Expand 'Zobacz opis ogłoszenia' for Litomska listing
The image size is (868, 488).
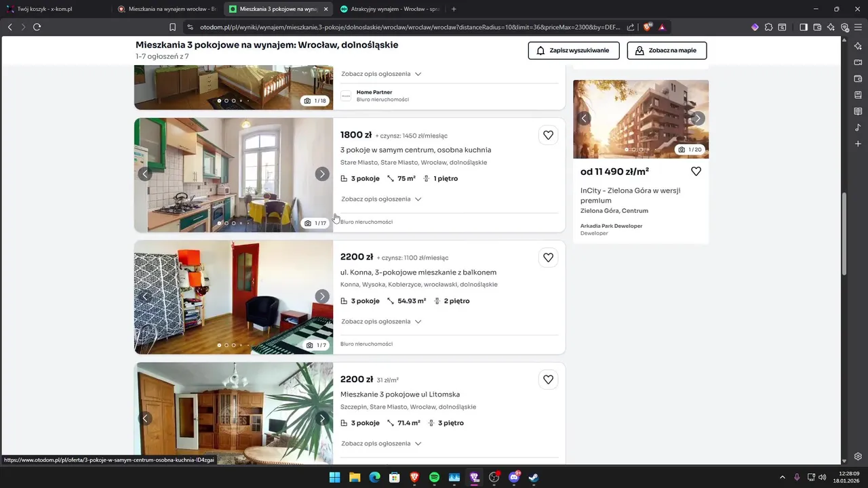click(381, 443)
